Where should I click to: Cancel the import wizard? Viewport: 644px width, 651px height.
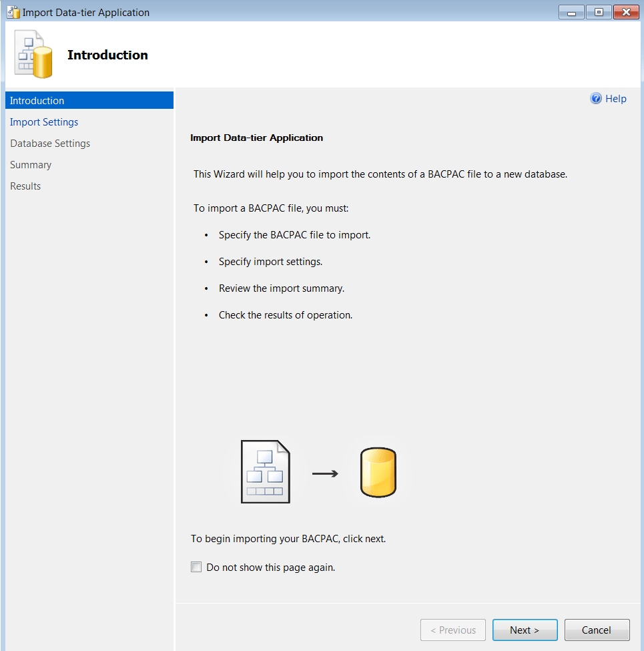(x=597, y=630)
